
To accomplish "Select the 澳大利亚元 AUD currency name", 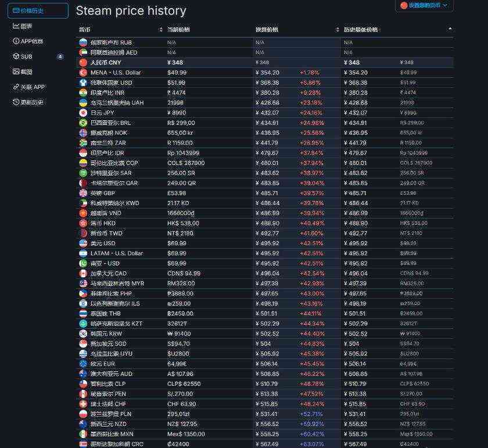I will (112, 374).
